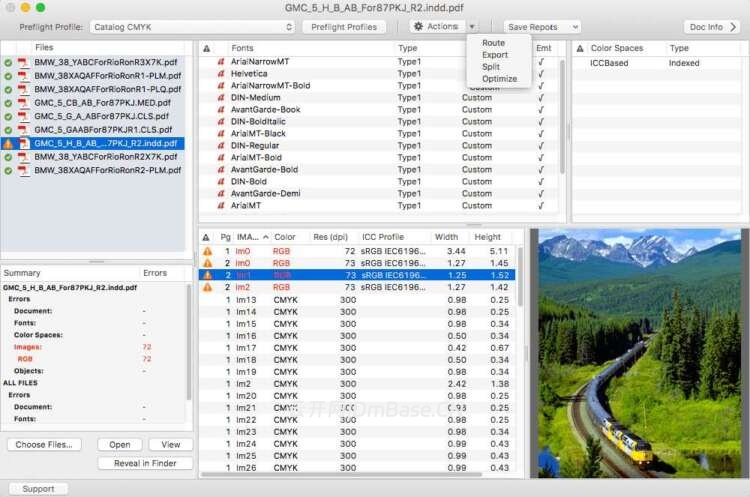Select selected Im1 RGB image row
The image size is (750, 497).
click(x=357, y=275)
